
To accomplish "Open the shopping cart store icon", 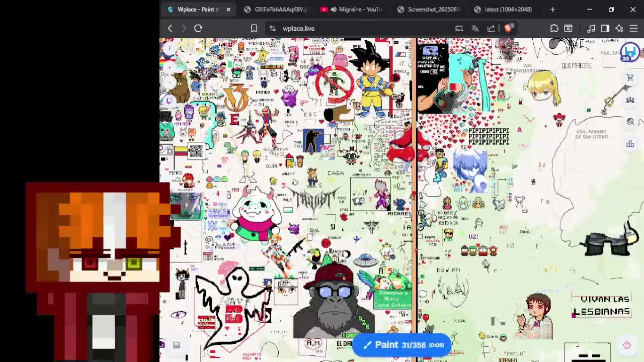I will click(x=630, y=77).
